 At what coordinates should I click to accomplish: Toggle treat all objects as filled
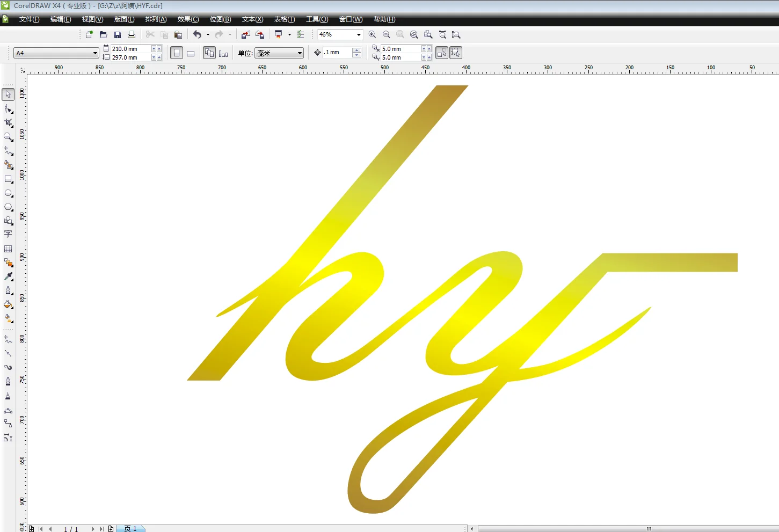click(441, 53)
